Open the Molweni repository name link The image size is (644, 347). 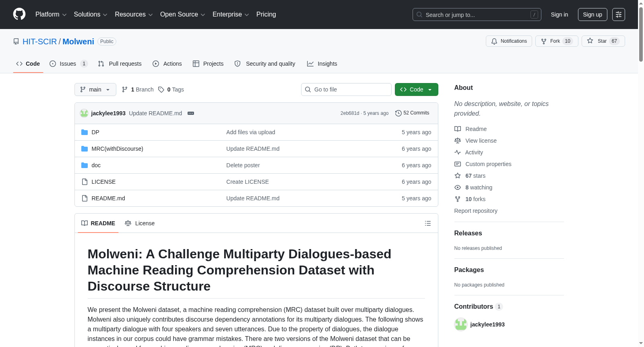(78, 42)
